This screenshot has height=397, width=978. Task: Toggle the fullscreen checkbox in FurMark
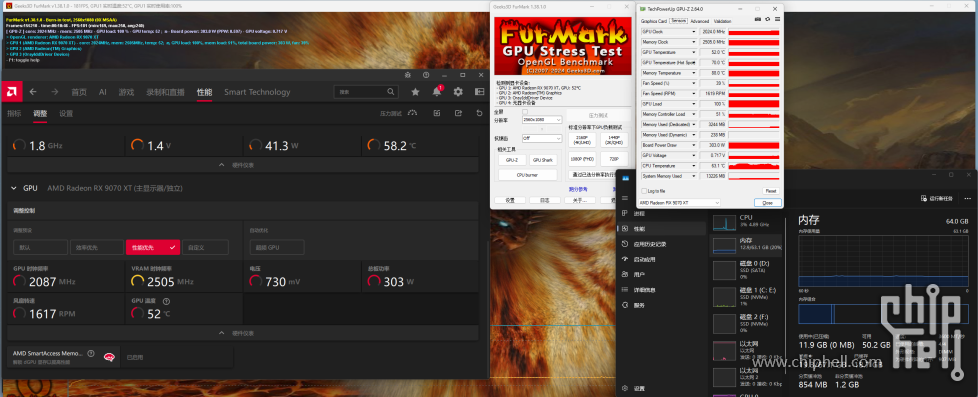pos(525,112)
